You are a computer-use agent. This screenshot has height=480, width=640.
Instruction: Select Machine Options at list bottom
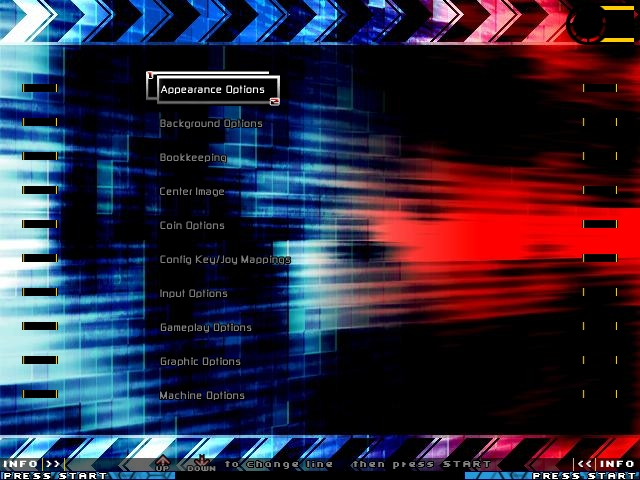202,396
